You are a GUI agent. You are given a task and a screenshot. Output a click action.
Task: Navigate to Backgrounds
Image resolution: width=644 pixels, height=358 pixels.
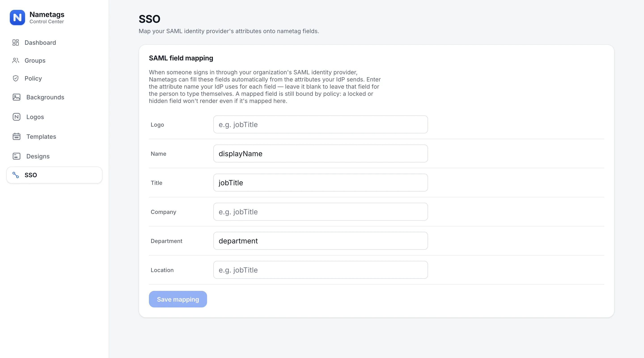click(x=54, y=97)
